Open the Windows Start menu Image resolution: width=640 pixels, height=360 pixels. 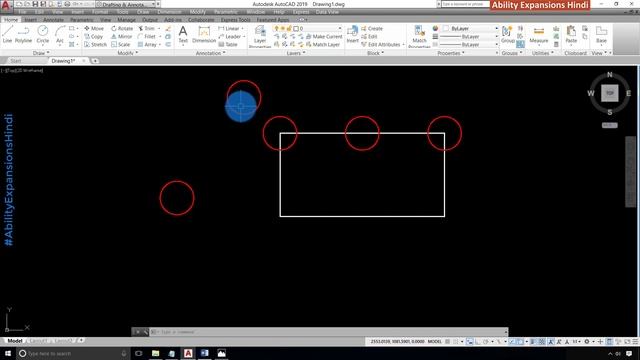click(8, 353)
